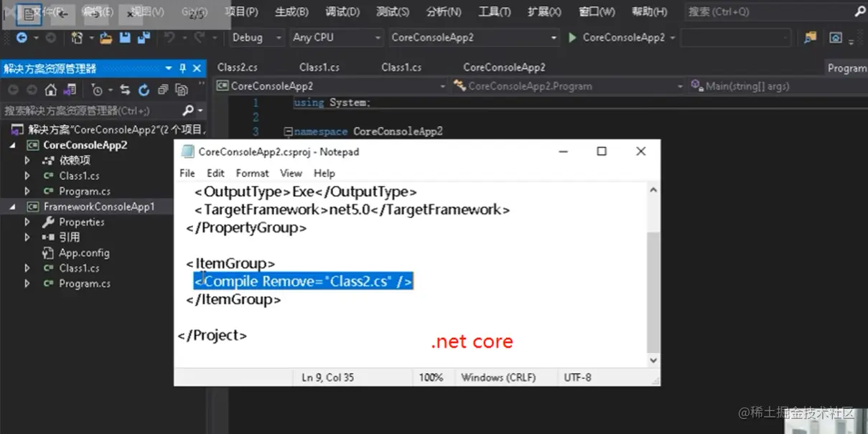Image resolution: width=868 pixels, height=434 pixels.
Task: Open Solution Explorer's window position dropdown arrow
Action: [169, 68]
